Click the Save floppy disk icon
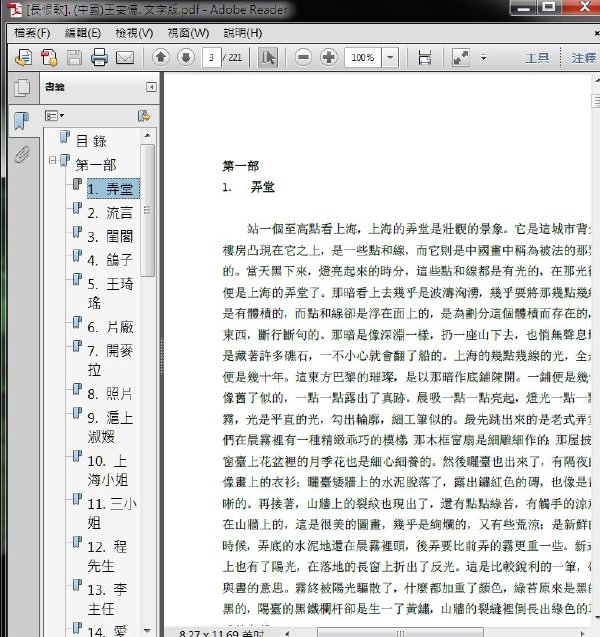The height and width of the screenshot is (637, 600). [x=74, y=58]
